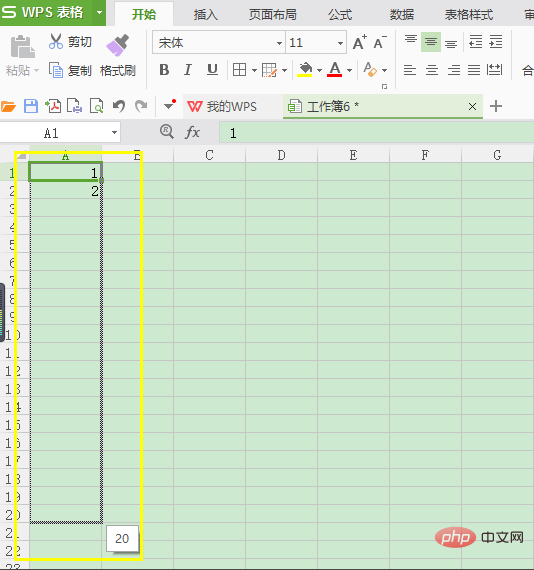Screen dimensions: 534x570
Task: Activate the Format Painter brush
Action: 117,45
